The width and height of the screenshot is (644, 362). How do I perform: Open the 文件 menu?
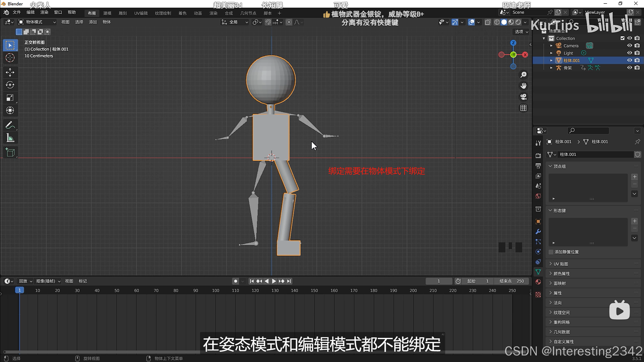tap(17, 12)
